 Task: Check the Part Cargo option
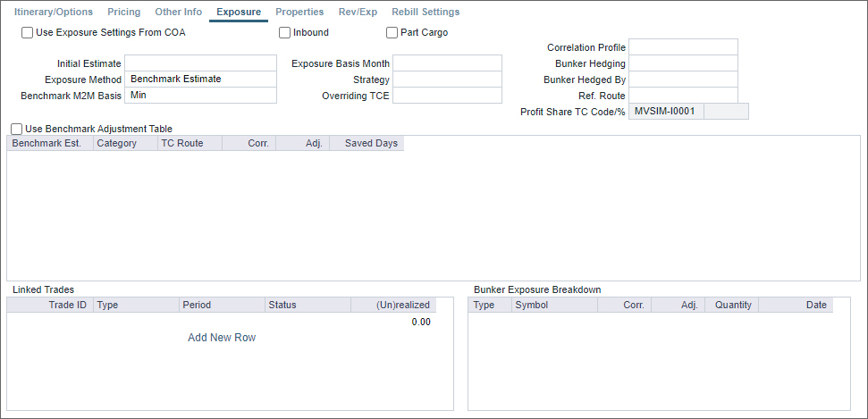[x=392, y=33]
